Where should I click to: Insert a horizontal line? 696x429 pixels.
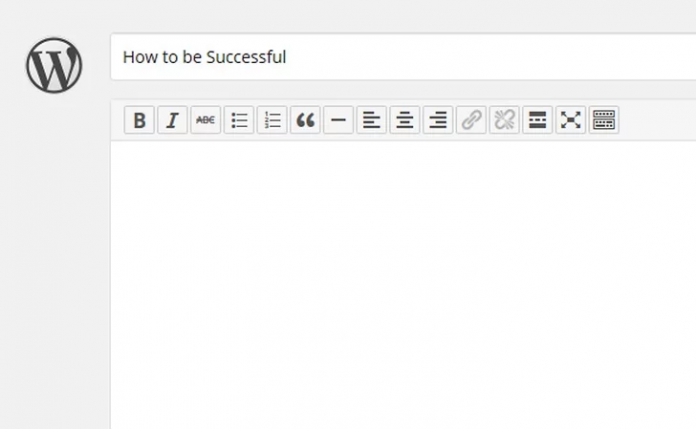[x=338, y=120]
